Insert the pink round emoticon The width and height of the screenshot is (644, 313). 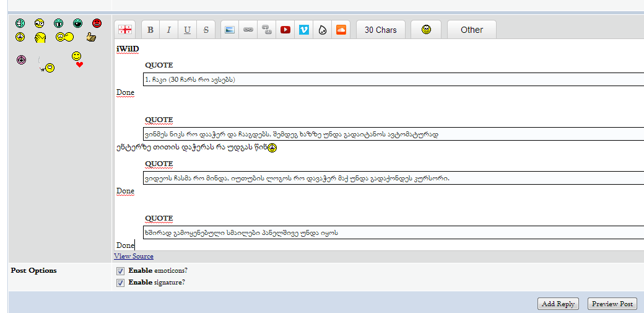pos(21,60)
